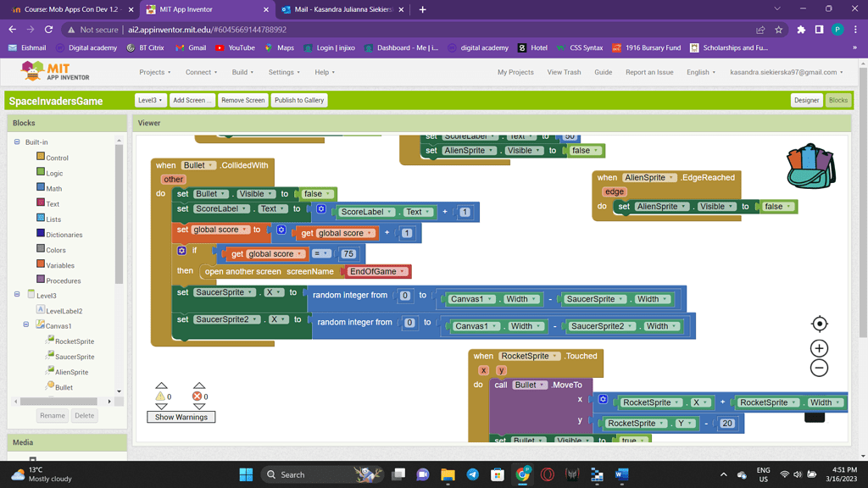Collapse the Canvas1 tree node
This screenshot has height=488, width=868.
pos(26,325)
